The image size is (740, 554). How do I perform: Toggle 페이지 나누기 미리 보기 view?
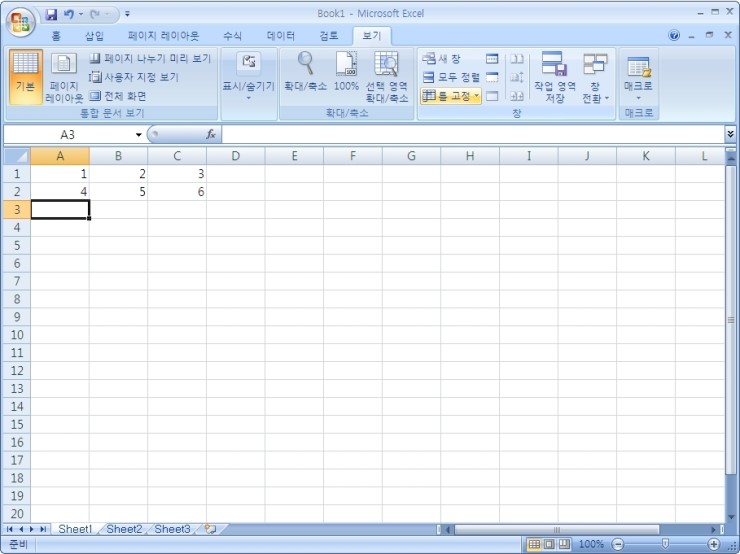[149, 59]
